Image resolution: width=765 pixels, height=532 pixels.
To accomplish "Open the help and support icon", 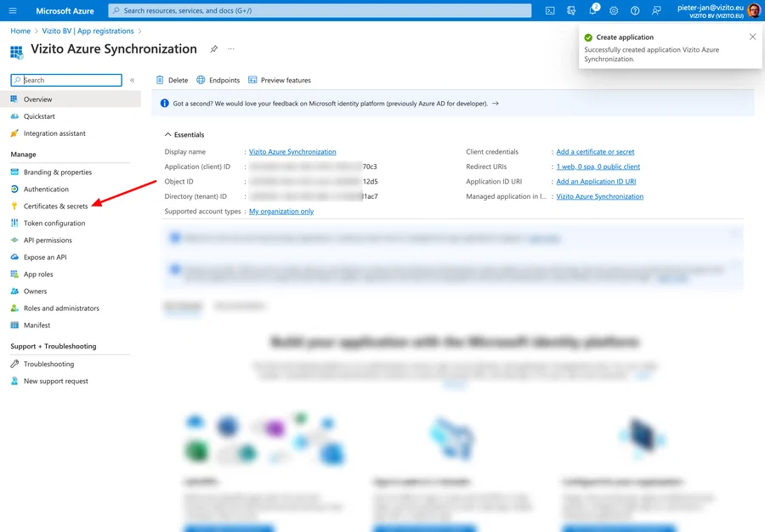I will 635,10.
